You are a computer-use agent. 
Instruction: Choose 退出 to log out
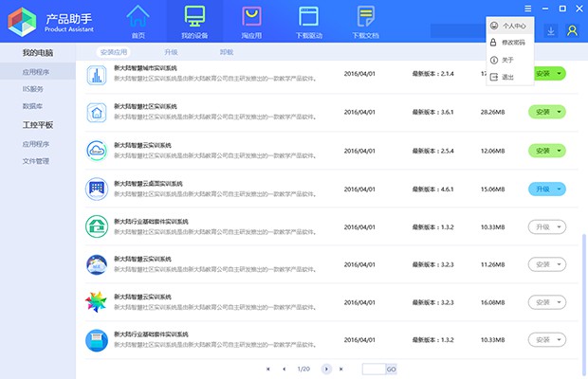click(x=510, y=77)
